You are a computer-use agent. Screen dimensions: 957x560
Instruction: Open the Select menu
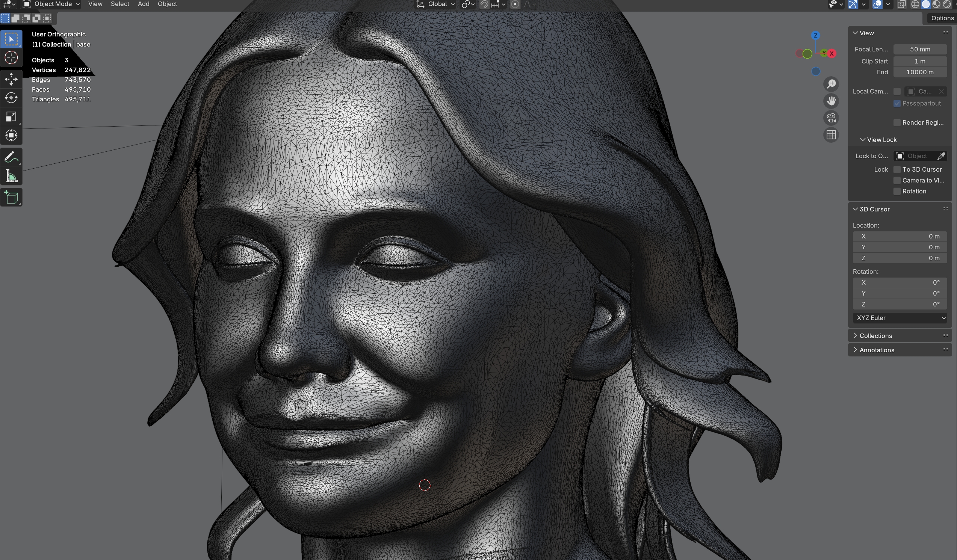tap(119, 4)
